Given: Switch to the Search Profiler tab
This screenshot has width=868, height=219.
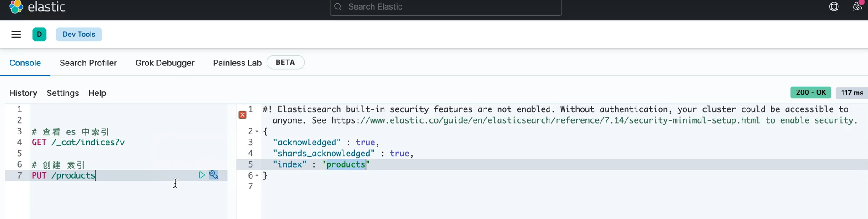Looking at the screenshot, I should tap(88, 63).
